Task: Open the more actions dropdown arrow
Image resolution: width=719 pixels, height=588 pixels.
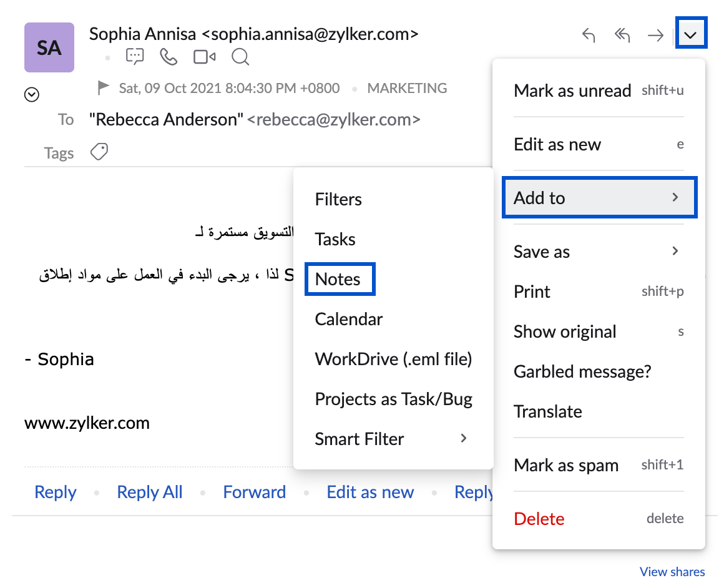Action: [690, 35]
